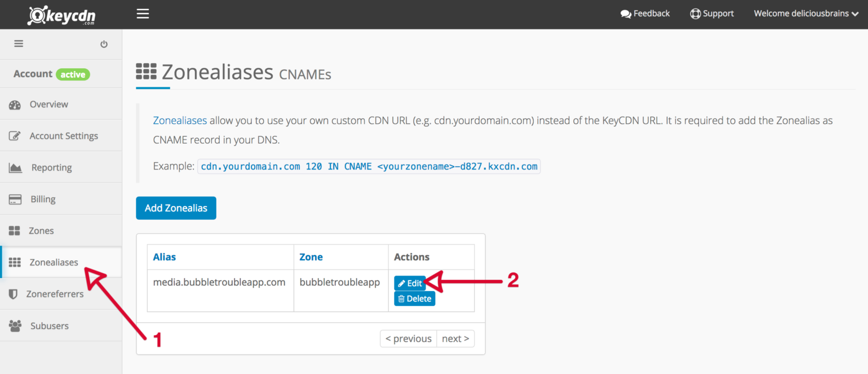Toggle the top bar hamburger menu
The width and height of the screenshot is (868, 374).
tap(143, 14)
